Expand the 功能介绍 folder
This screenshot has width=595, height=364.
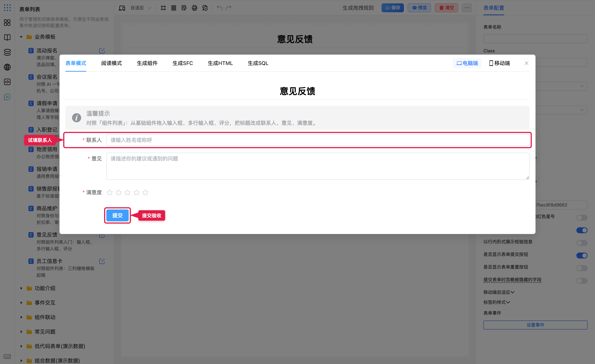point(21,288)
